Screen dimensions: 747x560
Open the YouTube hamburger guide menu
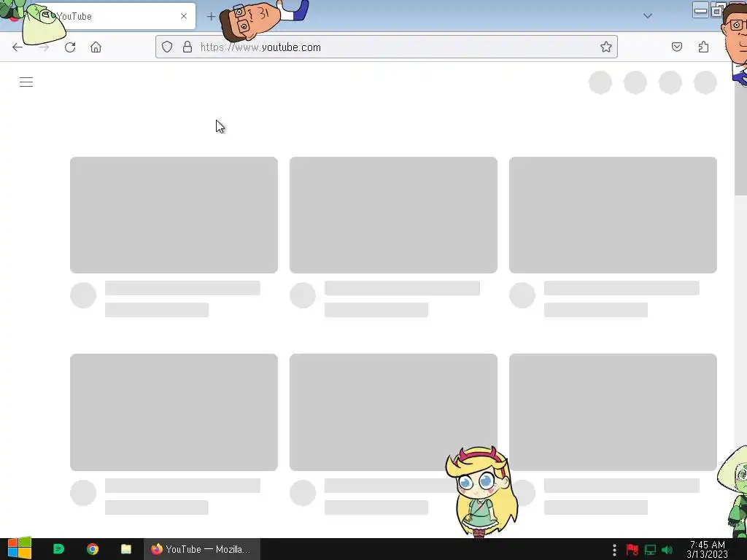tap(26, 82)
